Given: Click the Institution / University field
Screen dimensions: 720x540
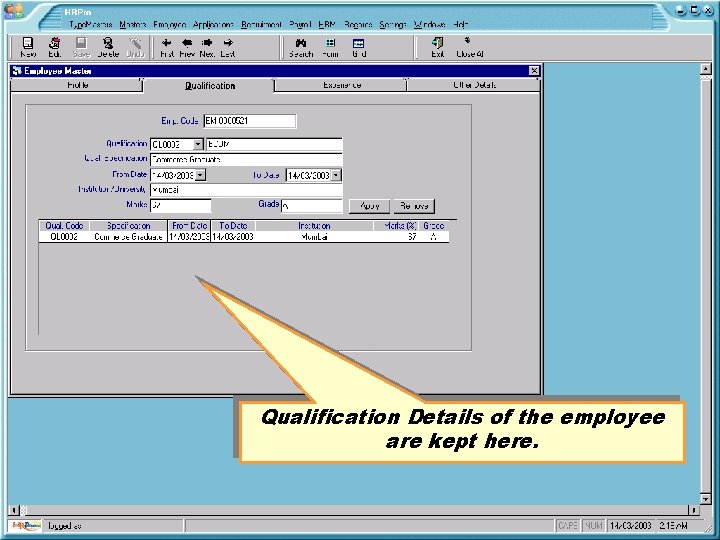Looking at the screenshot, I should pos(246,190).
